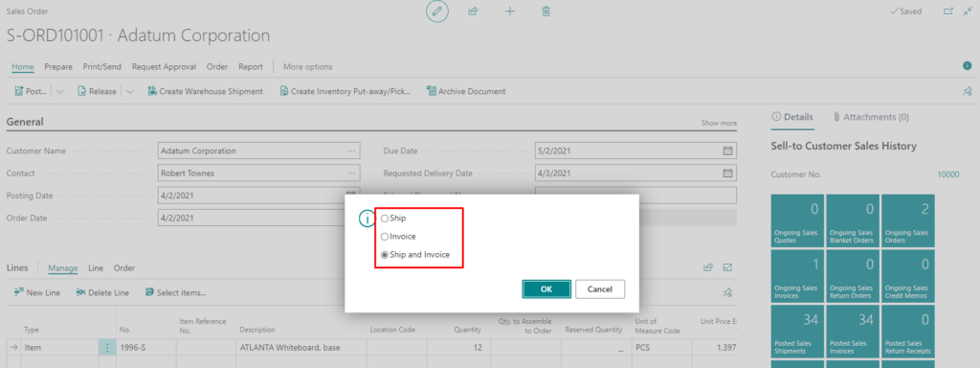The image size is (980, 368).
Task: Open the Ongoing Sales Quotes tile
Action: [797, 220]
